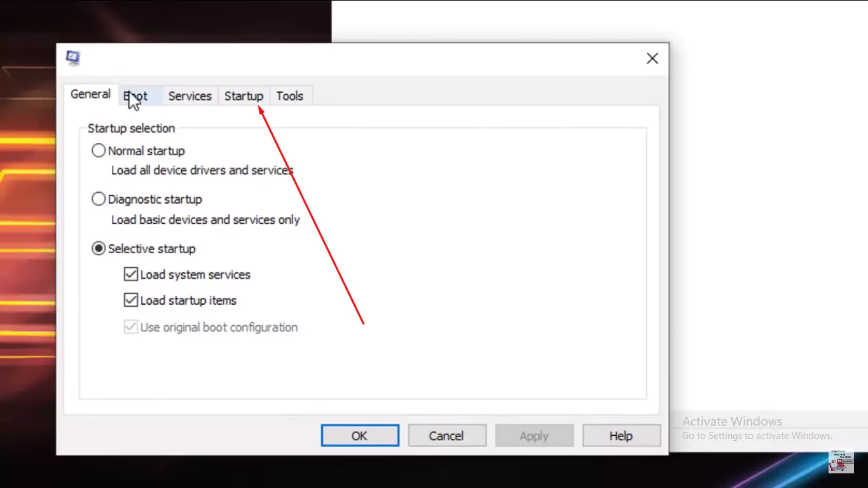Select the Diagnostic startup option

coord(99,199)
